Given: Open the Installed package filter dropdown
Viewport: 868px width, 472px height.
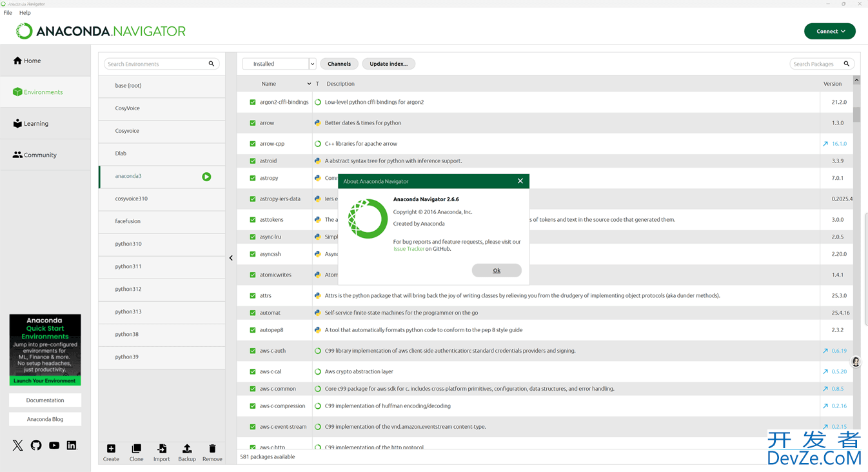Looking at the screenshot, I should (x=279, y=64).
